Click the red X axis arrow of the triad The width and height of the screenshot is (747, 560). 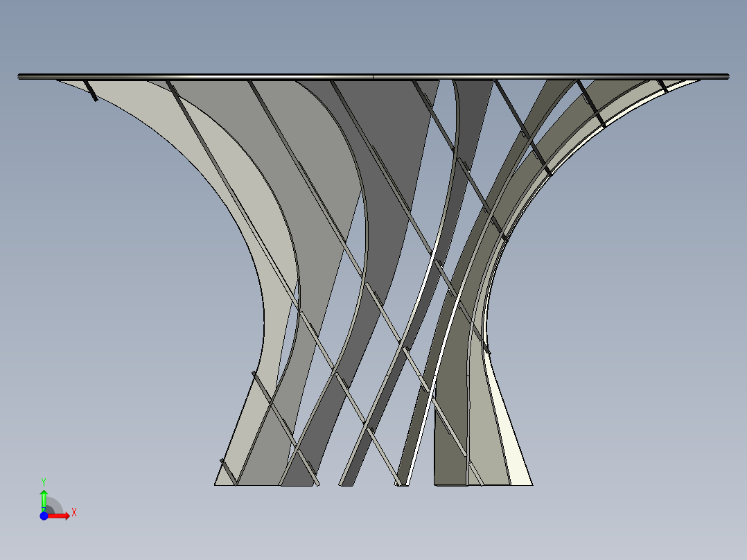59,516
